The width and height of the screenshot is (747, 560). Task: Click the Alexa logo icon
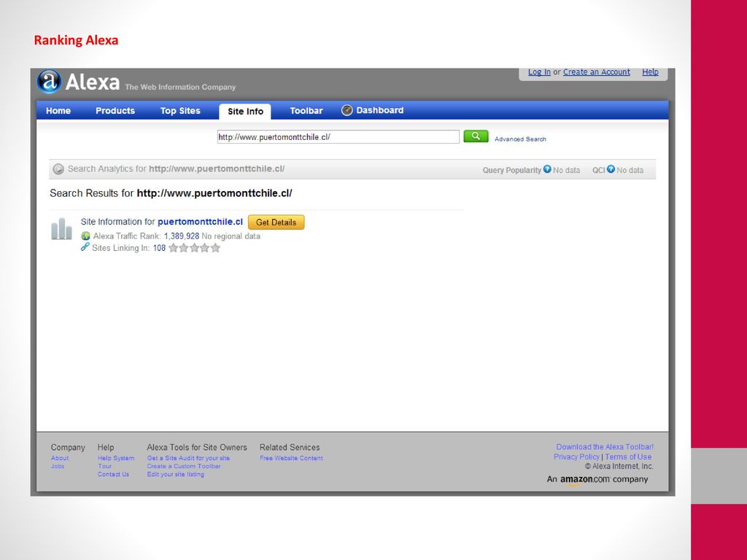point(50,82)
